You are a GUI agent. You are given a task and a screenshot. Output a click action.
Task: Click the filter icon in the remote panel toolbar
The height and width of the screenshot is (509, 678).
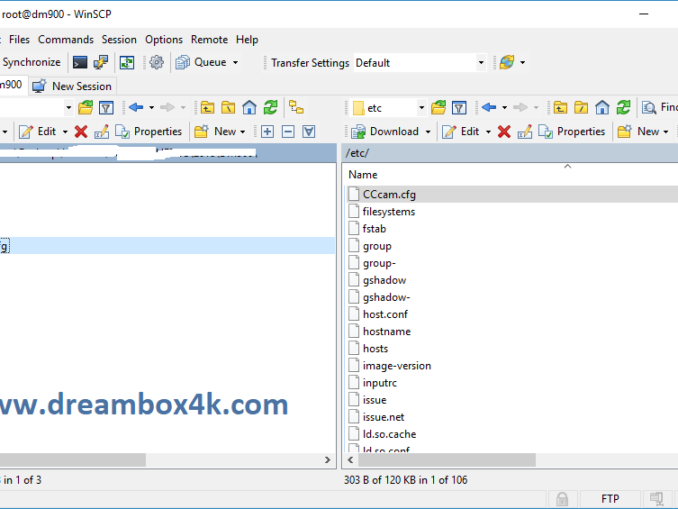(459, 108)
